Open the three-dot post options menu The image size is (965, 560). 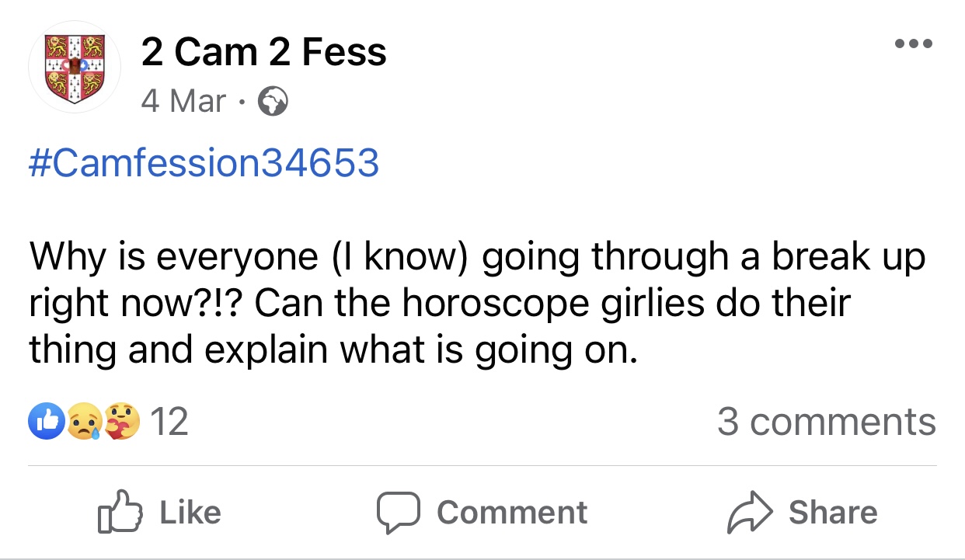(x=913, y=43)
